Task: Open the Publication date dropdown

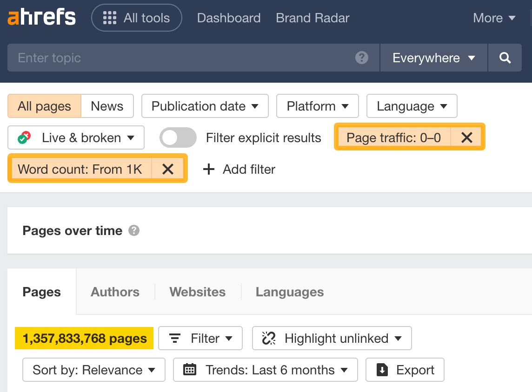Action: 205,106
